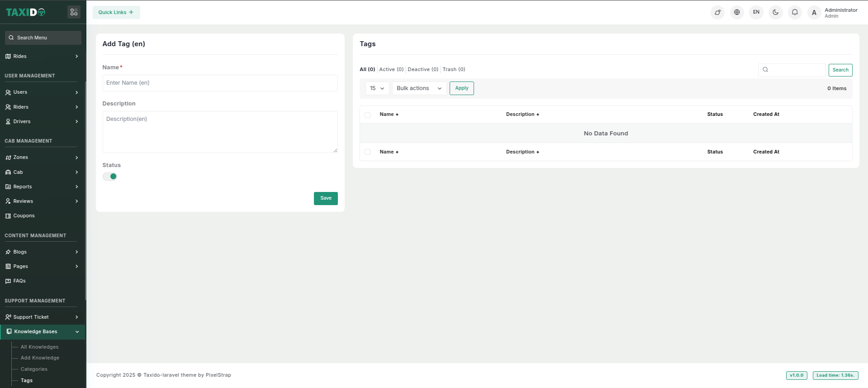Check the select-all checkbox in table header

pos(367,115)
